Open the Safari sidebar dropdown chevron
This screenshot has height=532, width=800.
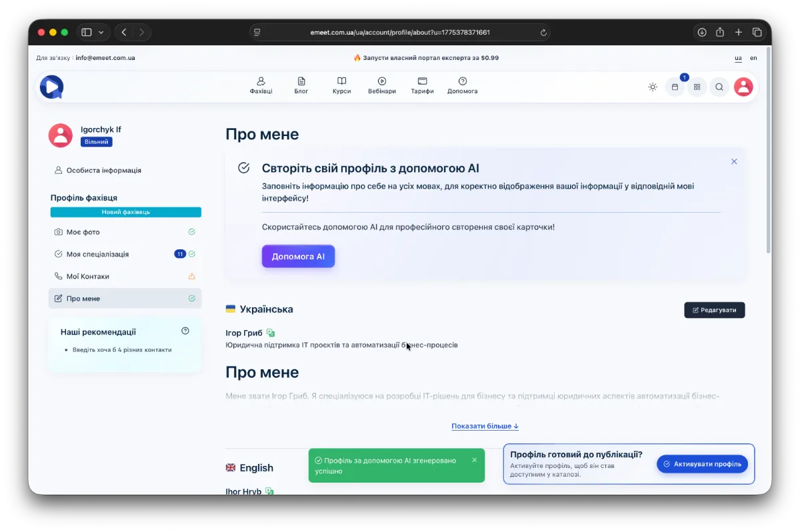[x=101, y=32]
